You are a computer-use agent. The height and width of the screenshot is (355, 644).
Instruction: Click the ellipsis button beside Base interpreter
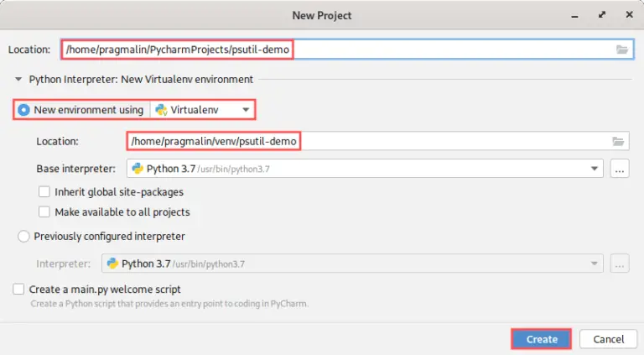620,169
